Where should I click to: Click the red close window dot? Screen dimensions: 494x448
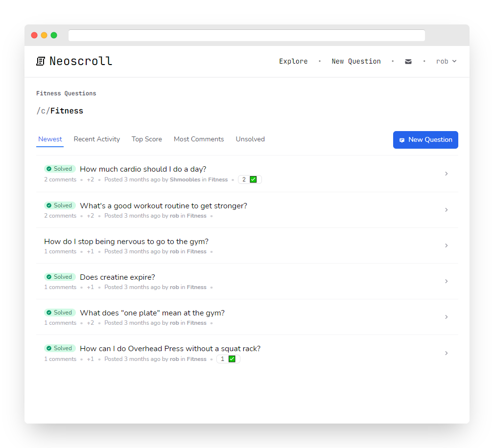(x=34, y=35)
